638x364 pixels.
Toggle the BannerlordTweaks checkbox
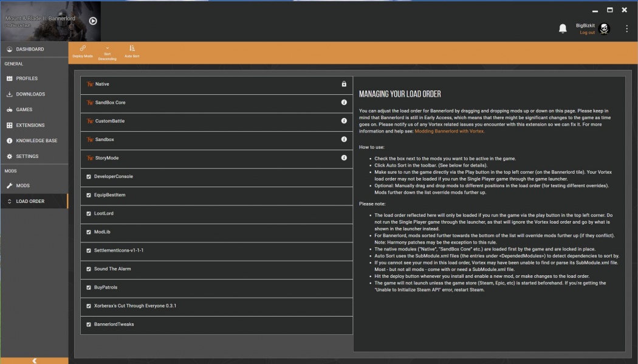[x=89, y=325]
